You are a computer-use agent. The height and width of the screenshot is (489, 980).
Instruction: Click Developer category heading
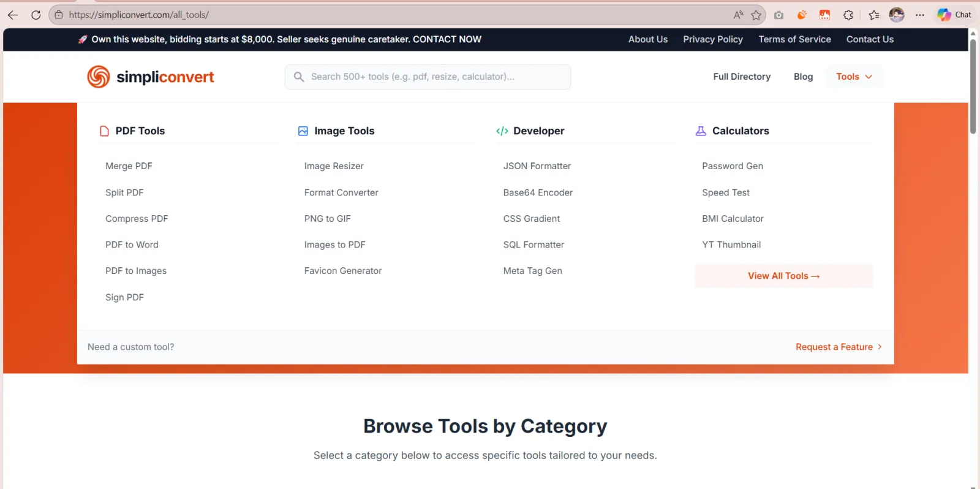tap(539, 131)
